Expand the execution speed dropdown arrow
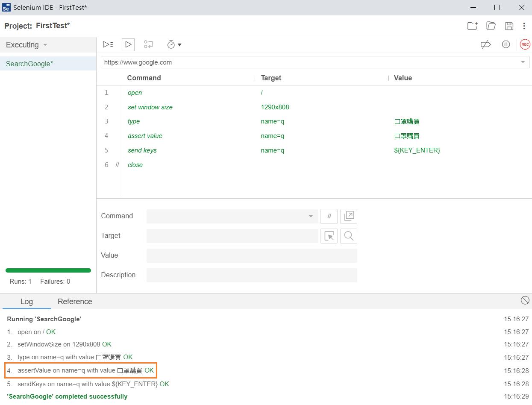The width and height of the screenshot is (532, 405). pos(179,45)
